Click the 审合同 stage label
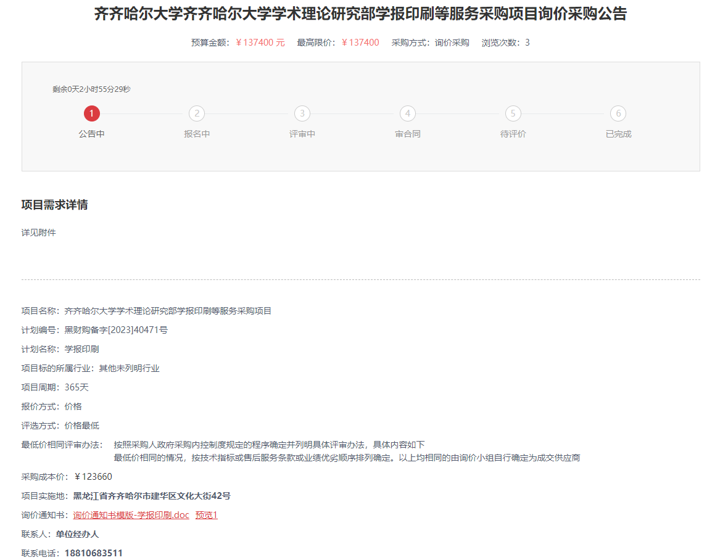 pyautogui.click(x=407, y=134)
